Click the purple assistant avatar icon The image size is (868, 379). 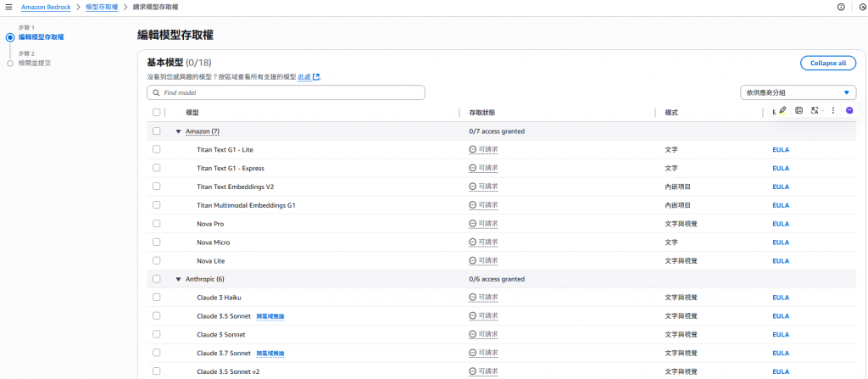849,110
